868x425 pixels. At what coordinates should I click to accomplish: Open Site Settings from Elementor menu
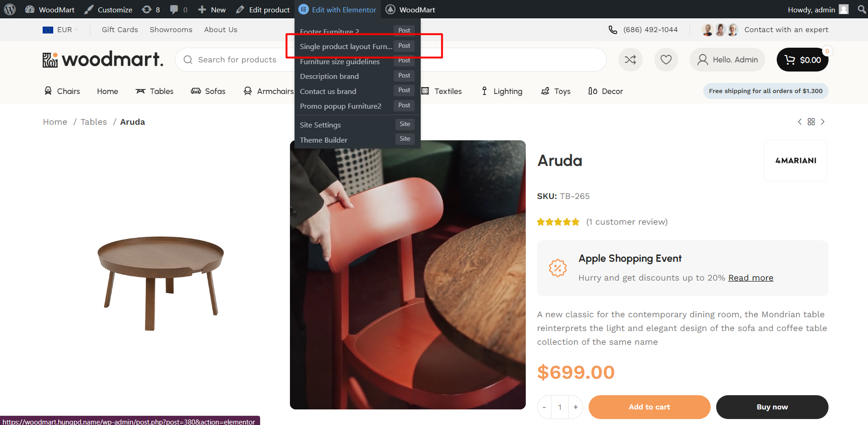coord(357,125)
